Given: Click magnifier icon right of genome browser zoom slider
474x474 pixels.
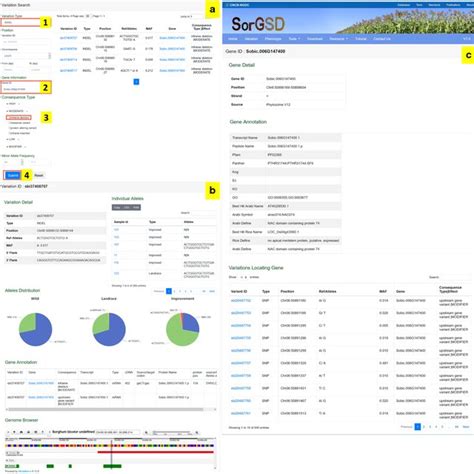Looking at the screenshot, I should tap(197, 433).
